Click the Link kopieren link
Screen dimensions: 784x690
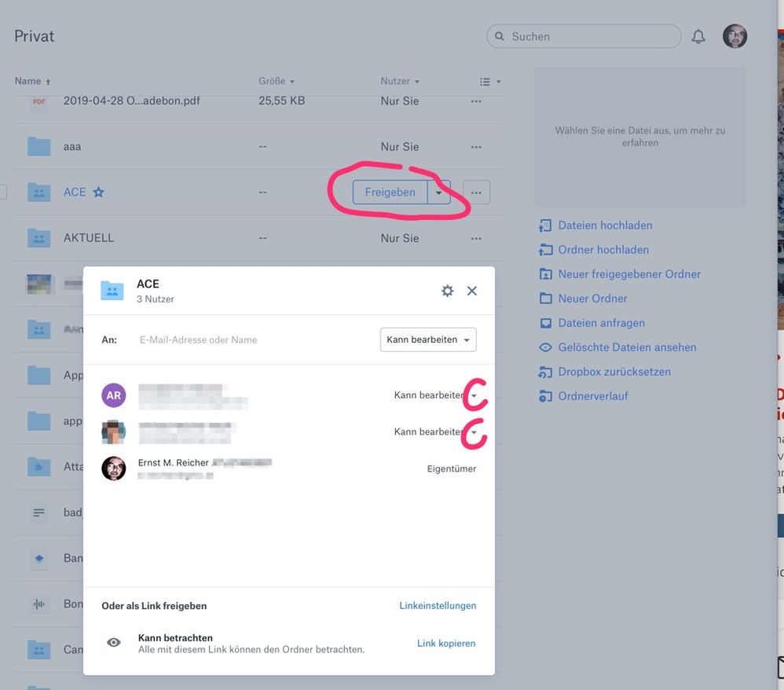click(446, 644)
